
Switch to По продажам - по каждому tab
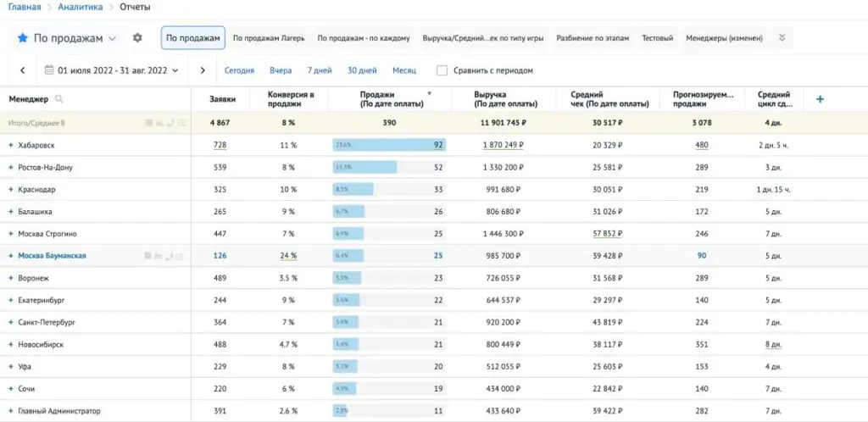click(x=363, y=38)
